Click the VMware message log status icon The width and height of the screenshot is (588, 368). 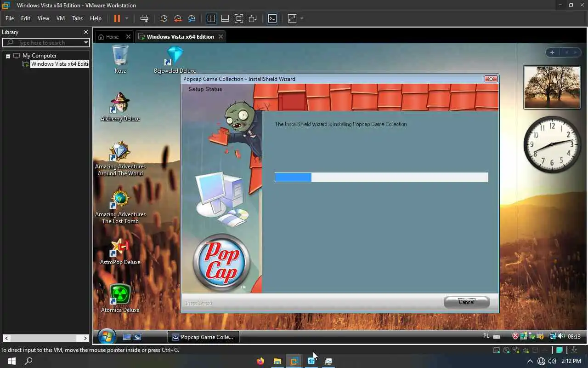(x=559, y=351)
